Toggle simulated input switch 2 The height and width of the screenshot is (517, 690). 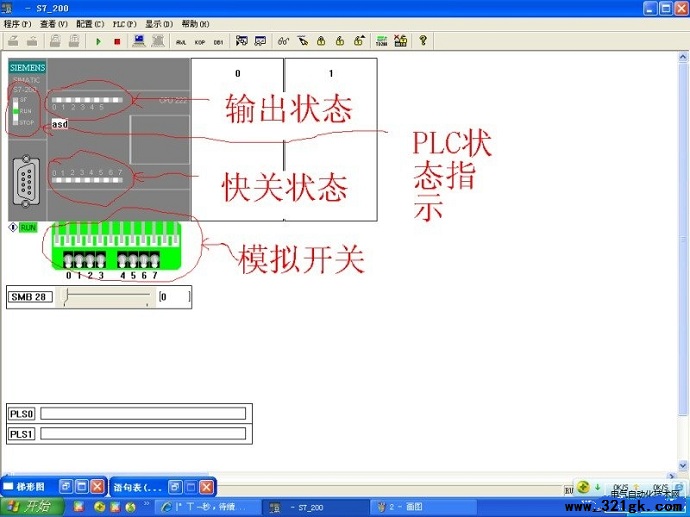coord(90,260)
